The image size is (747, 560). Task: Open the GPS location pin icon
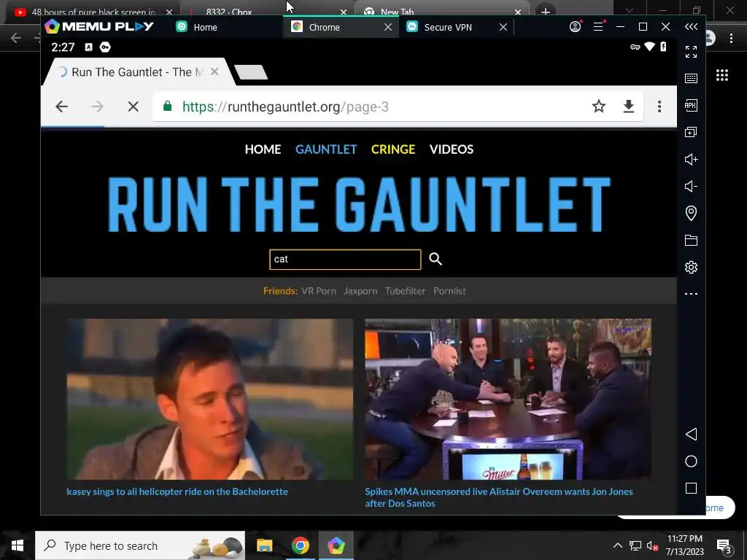click(x=691, y=213)
